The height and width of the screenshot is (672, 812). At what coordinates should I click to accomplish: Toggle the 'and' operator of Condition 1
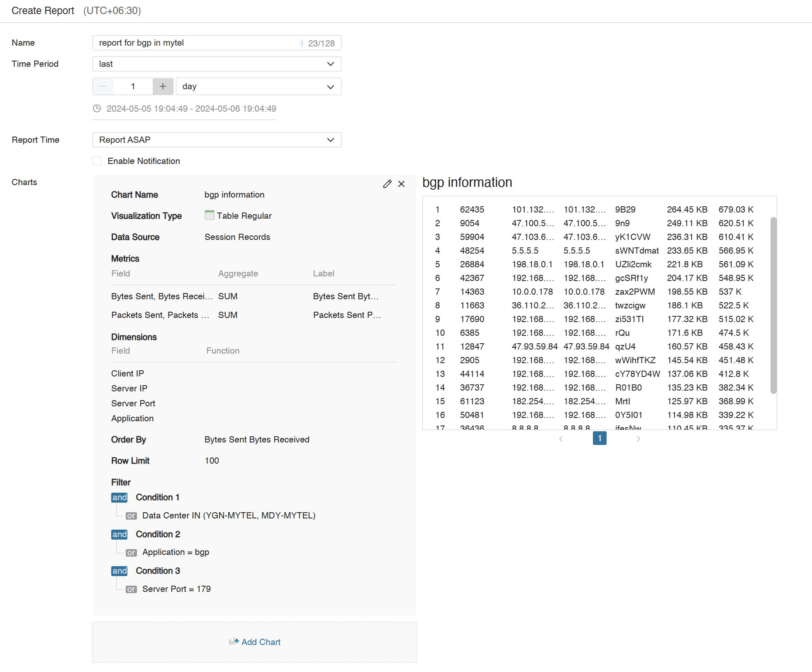coord(119,497)
